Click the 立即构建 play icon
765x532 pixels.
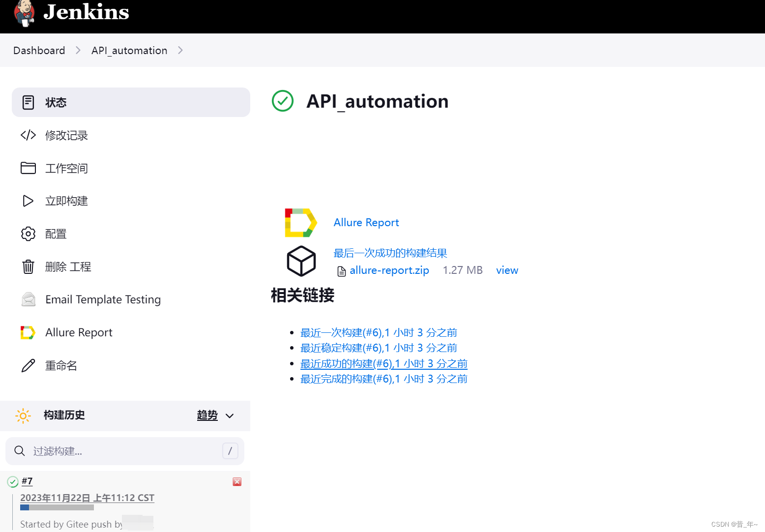(x=28, y=201)
